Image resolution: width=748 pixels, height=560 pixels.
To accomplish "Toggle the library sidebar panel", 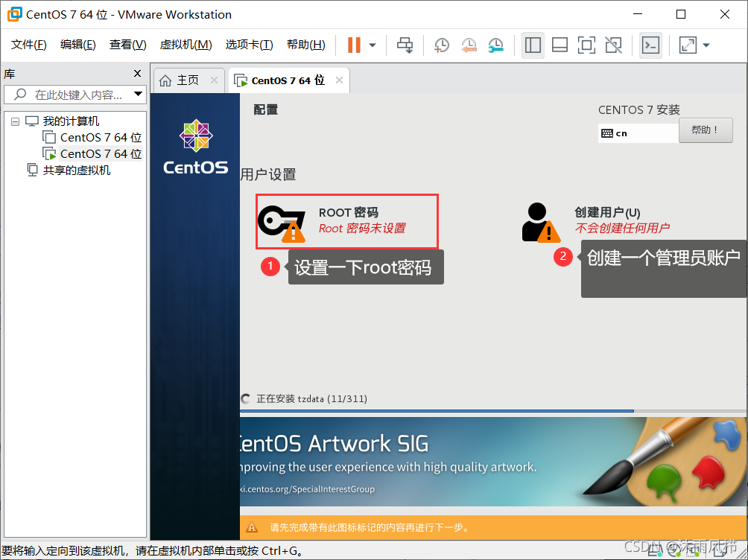I will 533,45.
